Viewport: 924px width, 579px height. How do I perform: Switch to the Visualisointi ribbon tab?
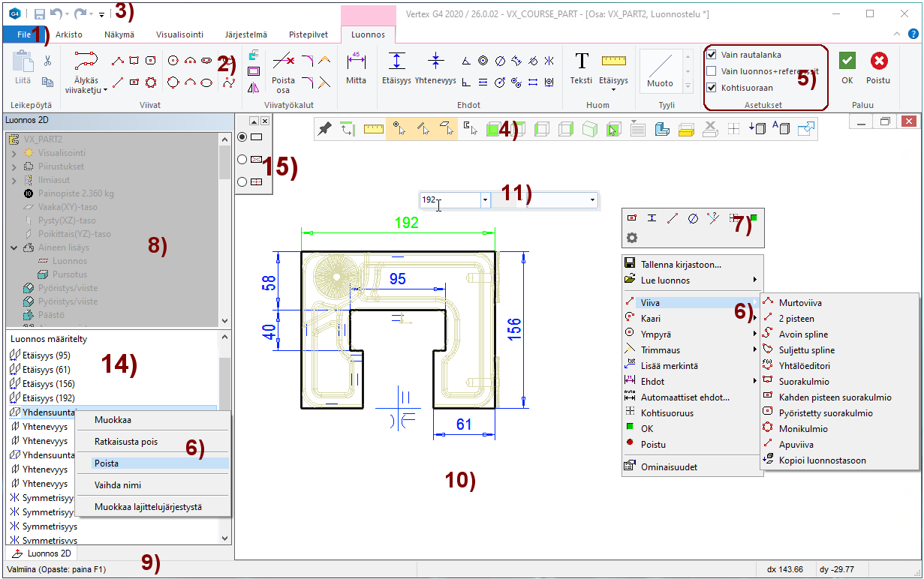tap(179, 34)
